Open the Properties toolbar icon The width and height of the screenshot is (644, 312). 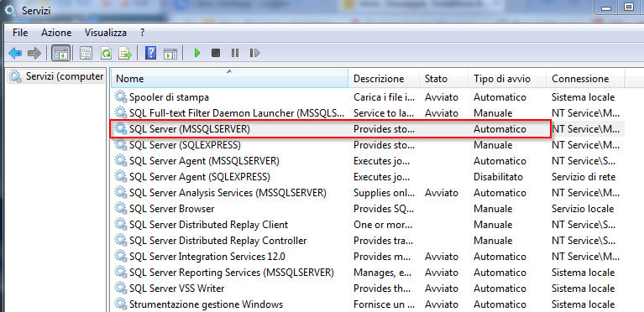(86, 53)
